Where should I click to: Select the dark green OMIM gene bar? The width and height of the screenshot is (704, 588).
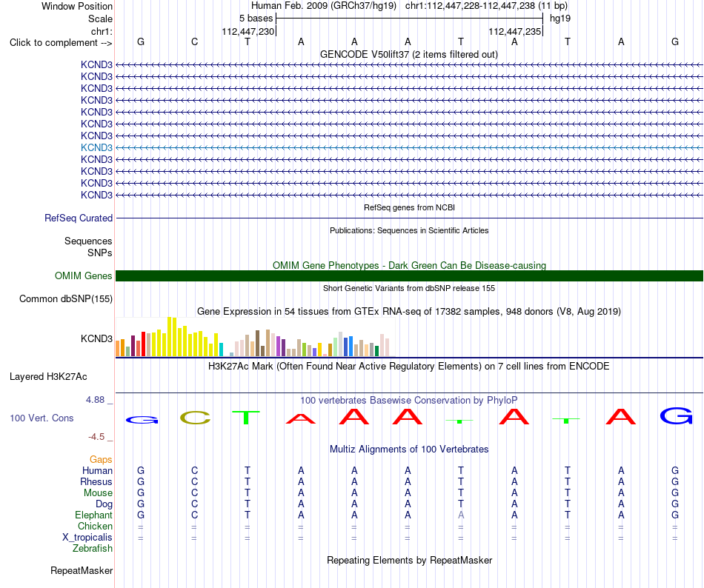[409, 275]
